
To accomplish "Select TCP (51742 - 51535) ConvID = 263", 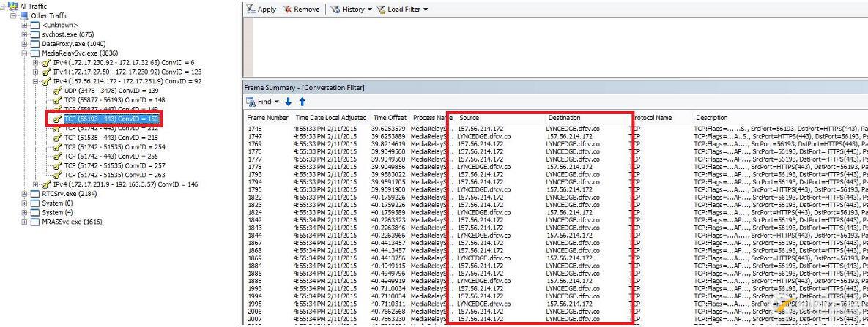I will coord(114,175).
